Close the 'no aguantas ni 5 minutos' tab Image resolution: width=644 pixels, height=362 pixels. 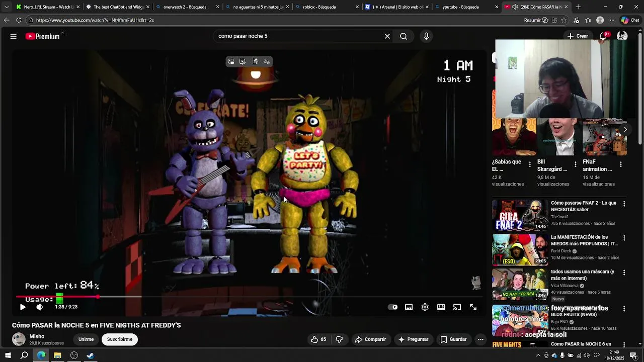[287, 7]
